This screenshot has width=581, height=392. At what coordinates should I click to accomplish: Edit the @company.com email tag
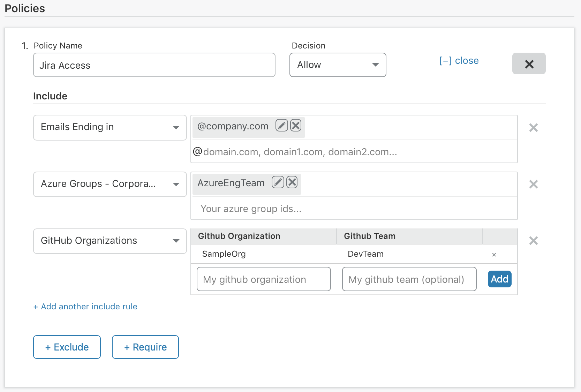tap(281, 125)
